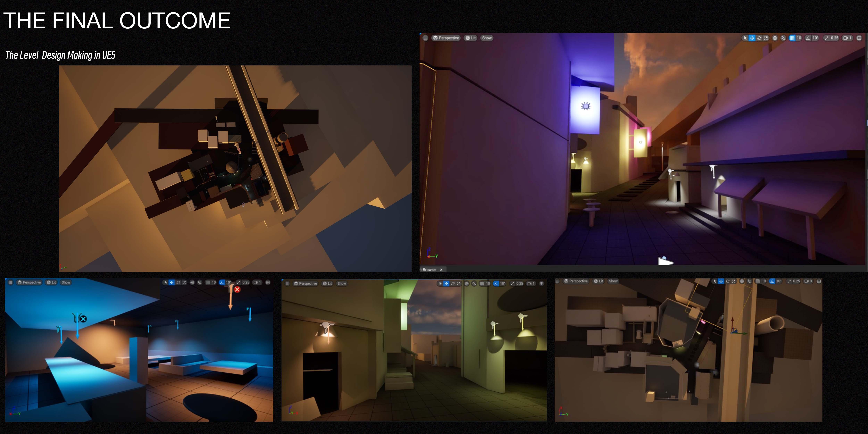Open hamburger viewport options in blue bar viewport

tap(11, 282)
